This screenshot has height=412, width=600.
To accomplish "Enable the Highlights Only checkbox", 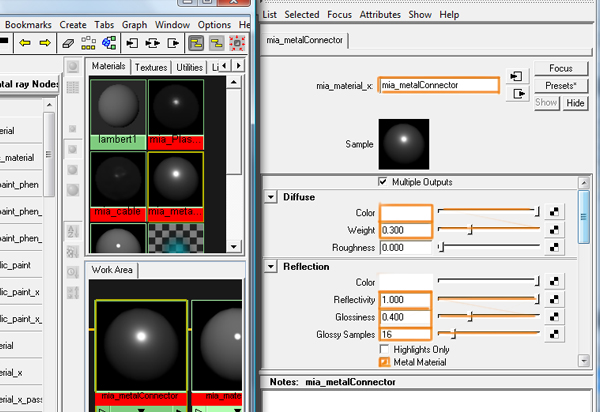I will coord(384,349).
